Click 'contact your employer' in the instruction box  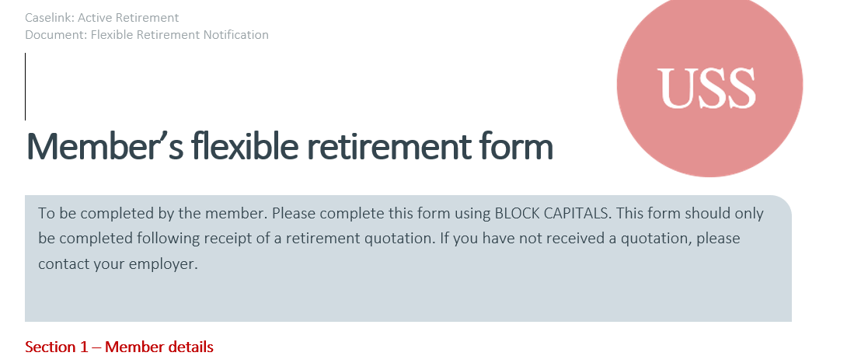[118, 264]
